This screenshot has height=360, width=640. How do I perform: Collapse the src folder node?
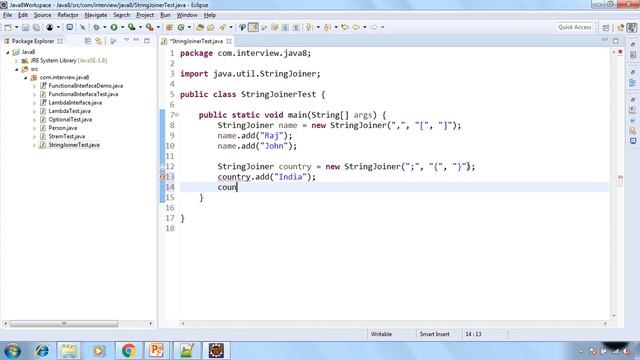(16, 69)
